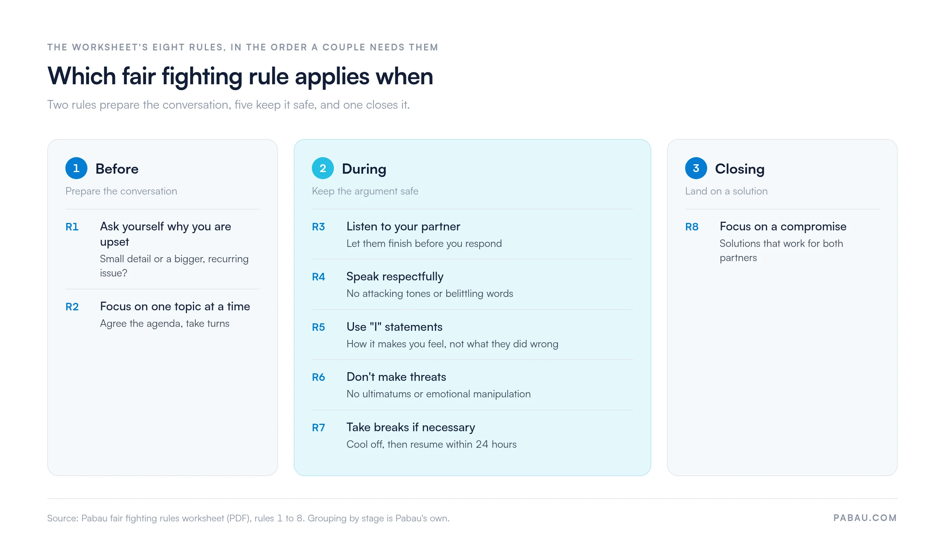Click the number 2 circle badge
The width and height of the screenshot is (945, 560).
(323, 168)
